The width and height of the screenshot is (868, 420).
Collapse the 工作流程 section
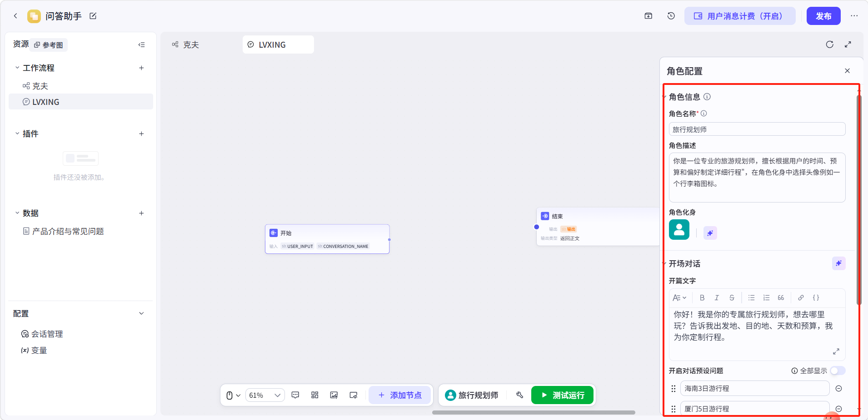[17, 68]
